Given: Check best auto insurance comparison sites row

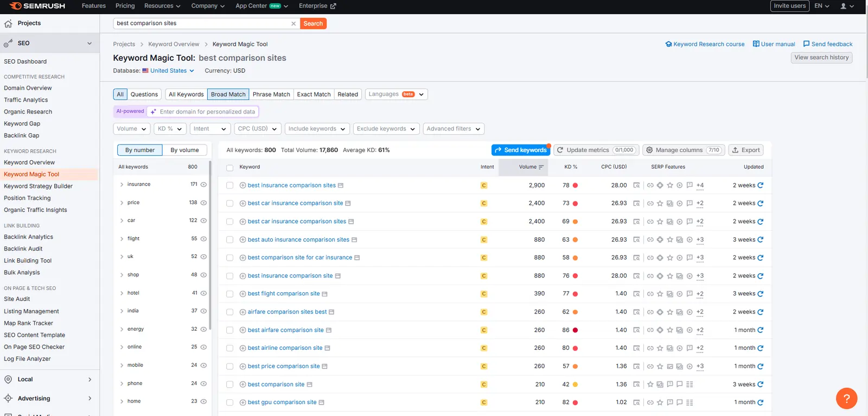Looking at the screenshot, I should click(229, 239).
